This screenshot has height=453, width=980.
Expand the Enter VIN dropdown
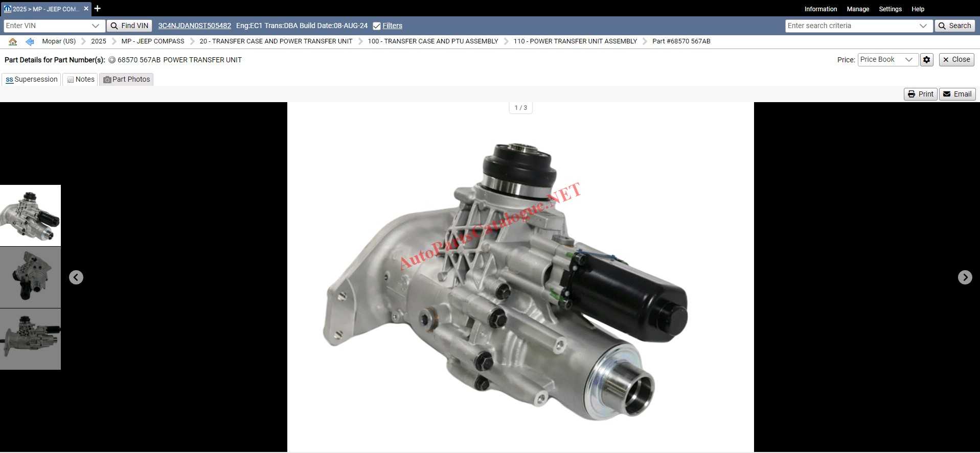[95, 26]
